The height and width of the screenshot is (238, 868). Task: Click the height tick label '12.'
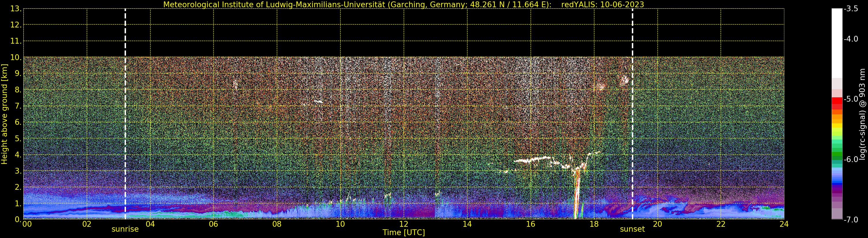pos(16,25)
